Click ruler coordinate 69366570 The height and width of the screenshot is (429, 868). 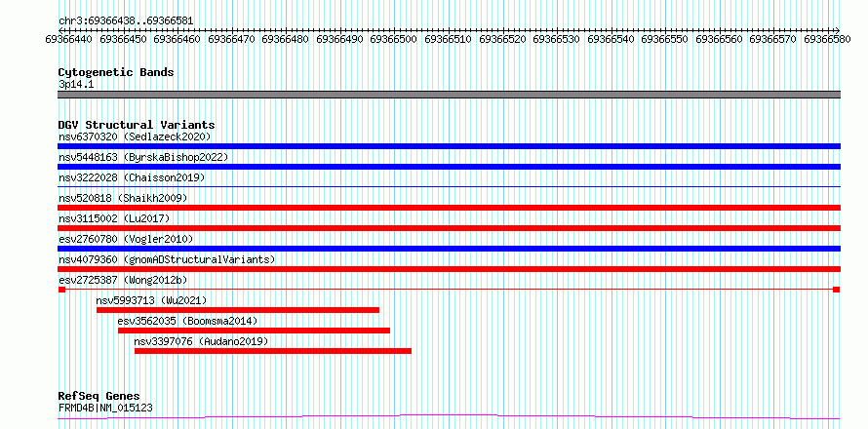(772, 39)
